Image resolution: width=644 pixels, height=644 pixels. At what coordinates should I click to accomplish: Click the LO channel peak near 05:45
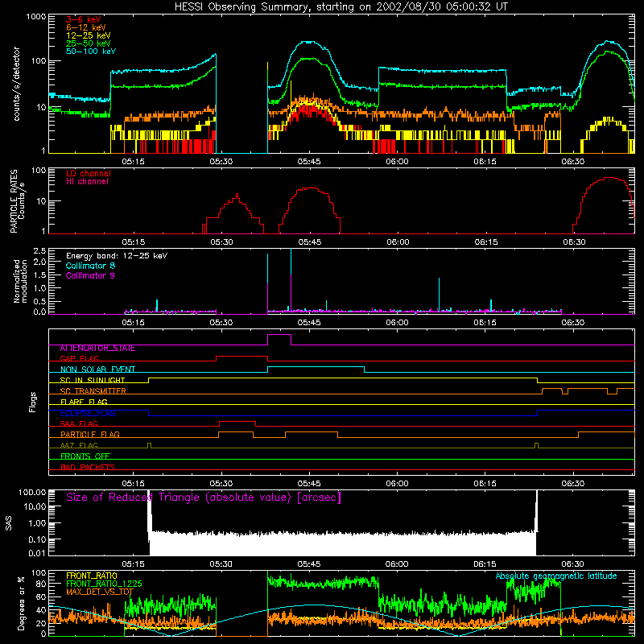[312, 188]
